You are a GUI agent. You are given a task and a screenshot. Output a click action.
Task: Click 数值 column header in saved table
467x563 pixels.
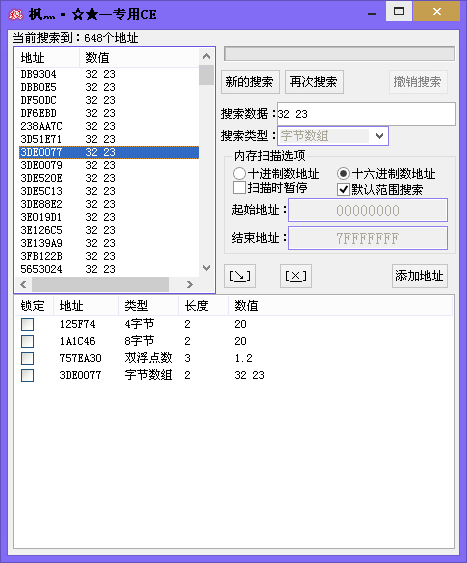point(340,306)
